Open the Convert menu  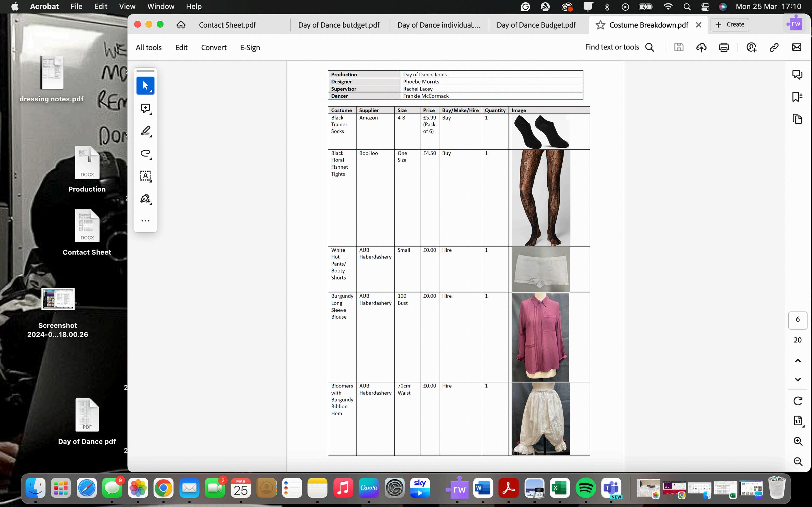[214, 48]
